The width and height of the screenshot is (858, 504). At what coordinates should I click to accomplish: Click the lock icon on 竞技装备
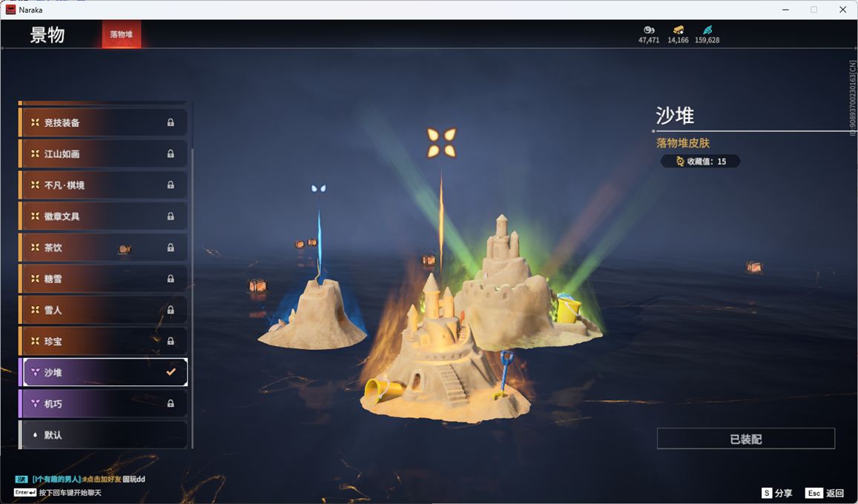click(171, 123)
